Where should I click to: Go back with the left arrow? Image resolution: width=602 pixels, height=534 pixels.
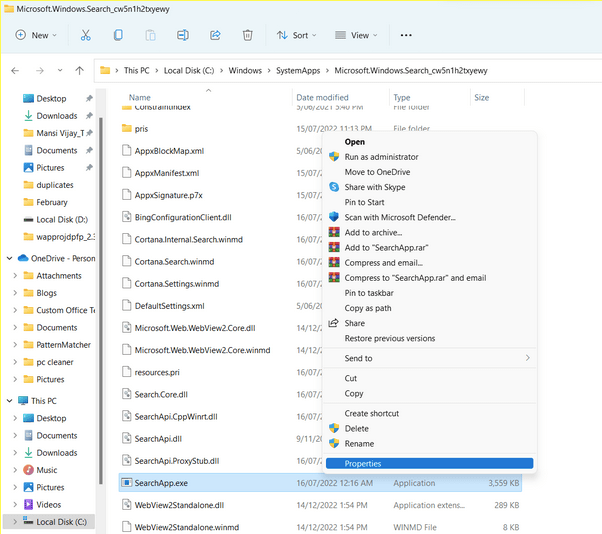(x=15, y=71)
